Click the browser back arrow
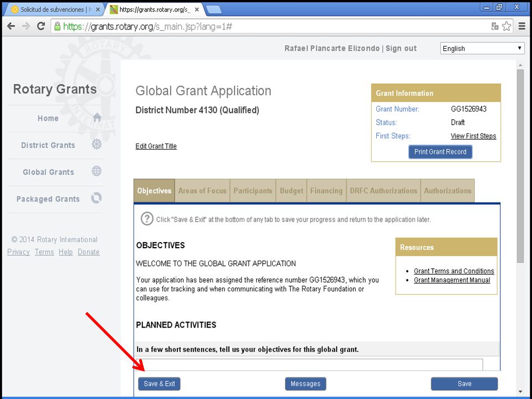The width and height of the screenshot is (532, 399). (11, 26)
